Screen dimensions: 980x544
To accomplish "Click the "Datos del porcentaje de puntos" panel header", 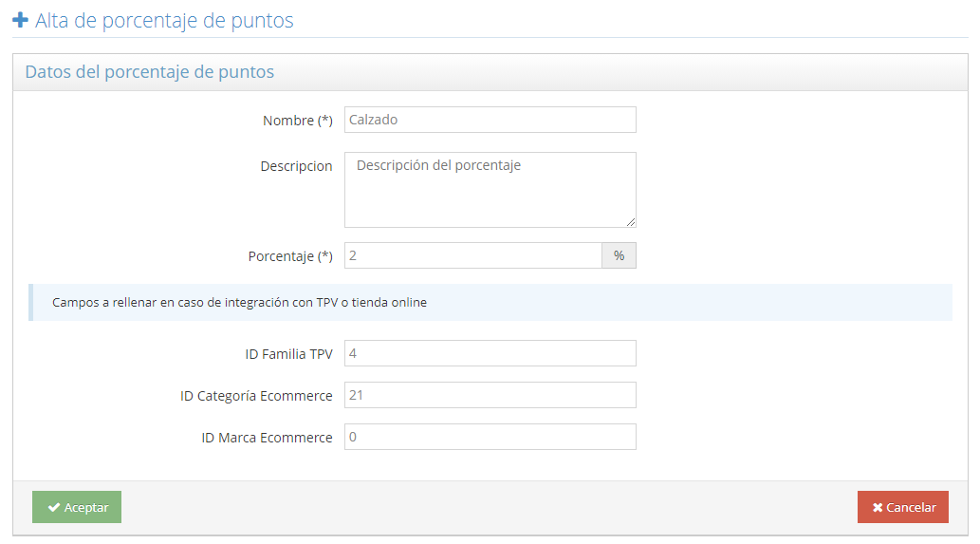I will [149, 72].
